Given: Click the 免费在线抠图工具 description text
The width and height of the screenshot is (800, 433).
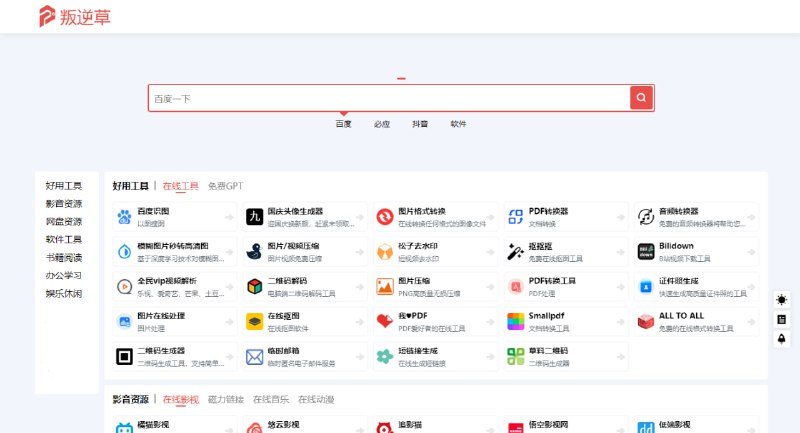Looking at the screenshot, I should click(556, 259).
